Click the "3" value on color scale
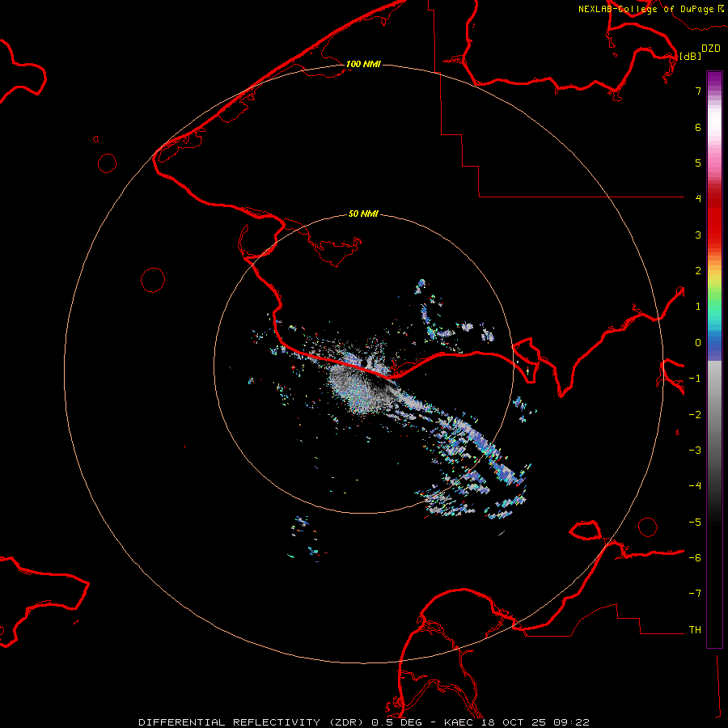This screenshot has height=728, width=728. click(698, 235)
